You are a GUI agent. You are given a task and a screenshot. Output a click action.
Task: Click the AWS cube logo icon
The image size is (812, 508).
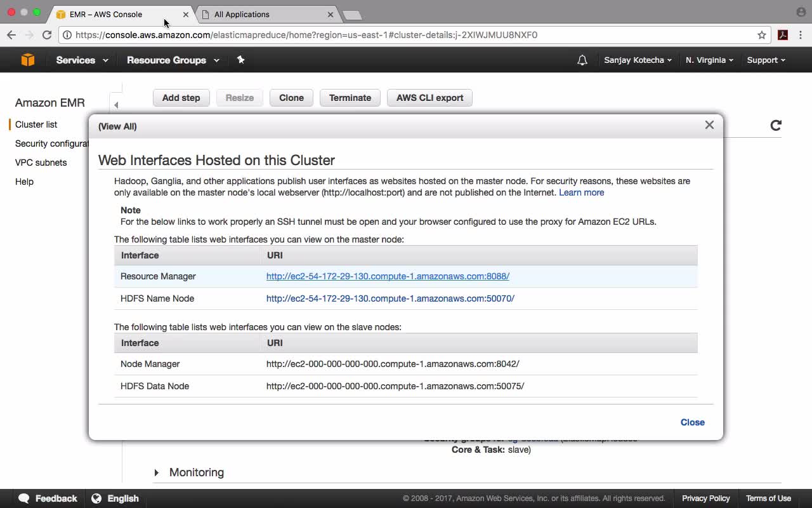click(x=27, y=60)
